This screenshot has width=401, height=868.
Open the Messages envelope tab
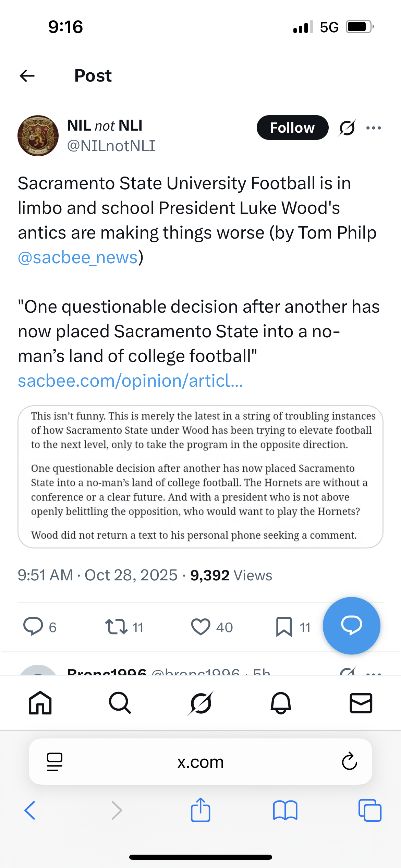click(361, 703)
